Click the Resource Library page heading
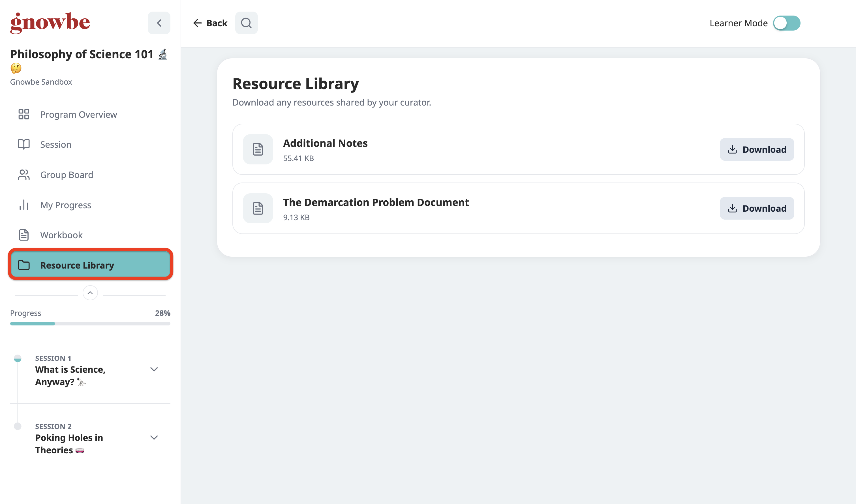 (x=296, y=83)
